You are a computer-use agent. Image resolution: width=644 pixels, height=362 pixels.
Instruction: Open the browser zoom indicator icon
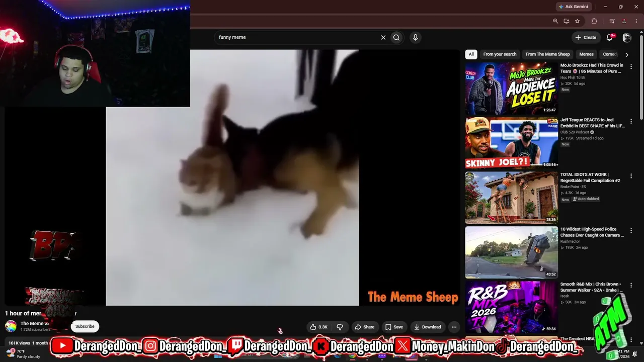point(555,21)
